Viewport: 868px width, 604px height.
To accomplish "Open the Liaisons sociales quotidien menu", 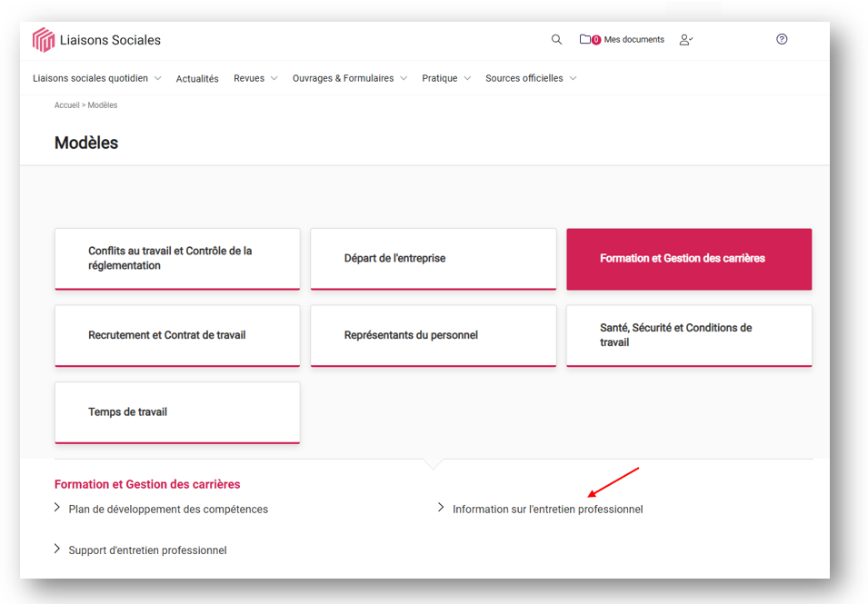I will (x=90, y=78).
